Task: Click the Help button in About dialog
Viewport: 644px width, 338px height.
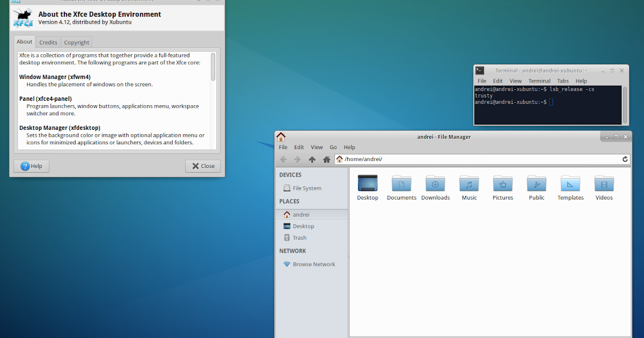Action: [31, 166]
